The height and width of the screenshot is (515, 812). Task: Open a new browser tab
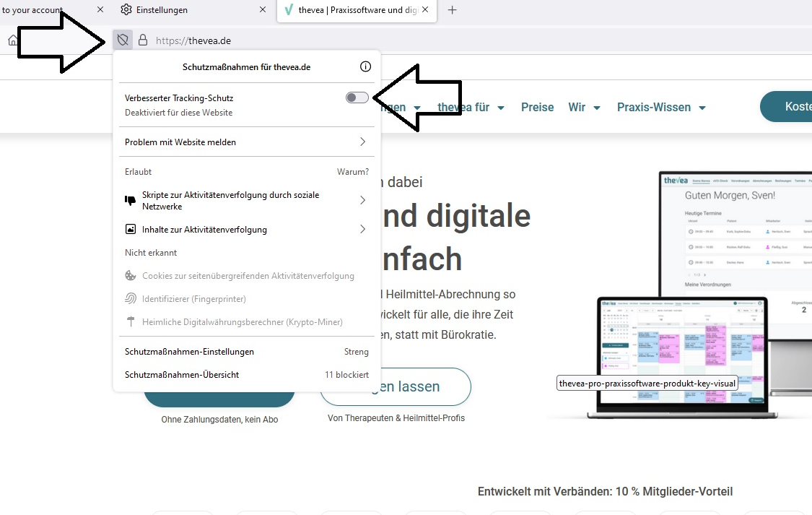(452, 10)
